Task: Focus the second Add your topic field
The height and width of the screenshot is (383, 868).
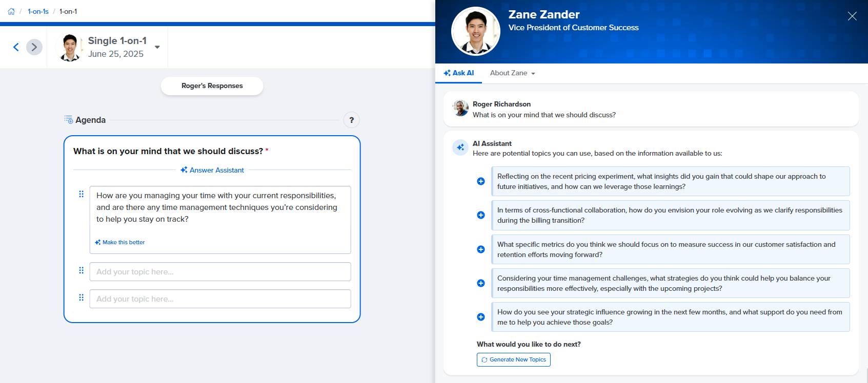Action: click(220, 272)
